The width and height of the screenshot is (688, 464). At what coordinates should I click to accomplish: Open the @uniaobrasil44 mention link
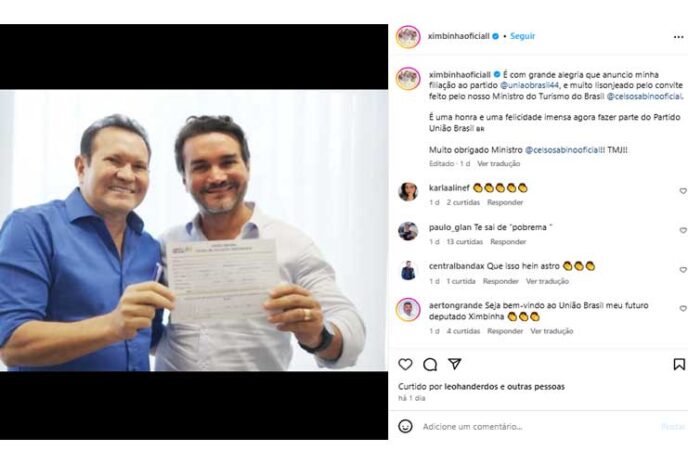tap(529, 85)
